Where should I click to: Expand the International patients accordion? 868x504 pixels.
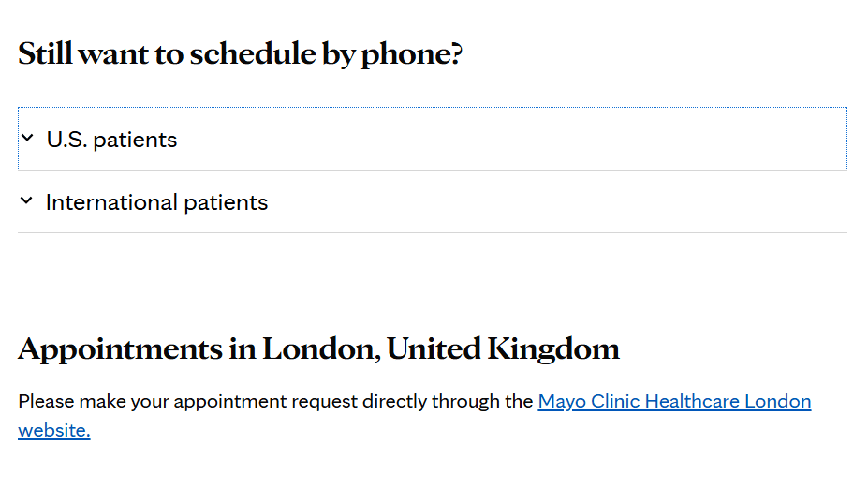point(156,202)
